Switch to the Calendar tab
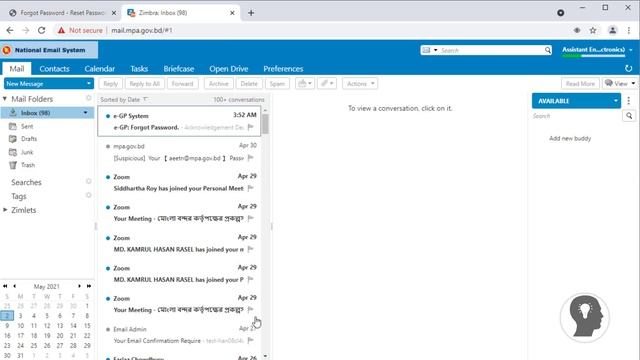Viewport: 640px width, 360px height. coord(100,69)
